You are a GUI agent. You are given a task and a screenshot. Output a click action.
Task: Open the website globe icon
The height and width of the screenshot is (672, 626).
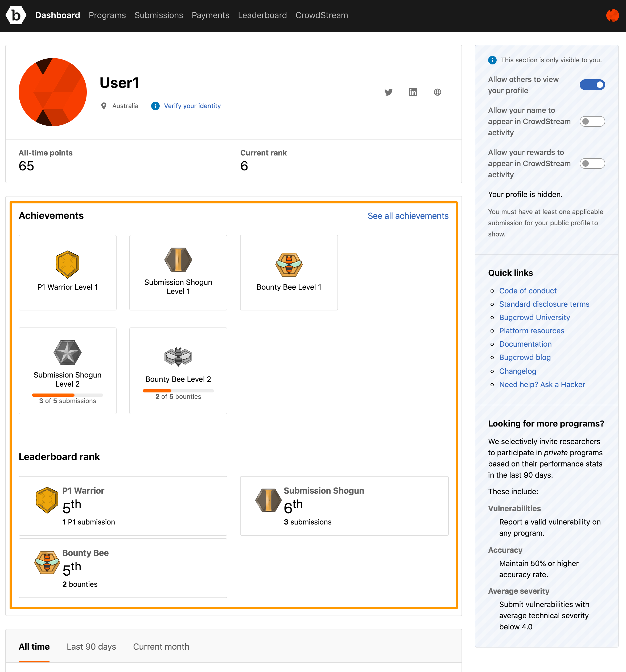pyautogui.click(x=438, y=92)
